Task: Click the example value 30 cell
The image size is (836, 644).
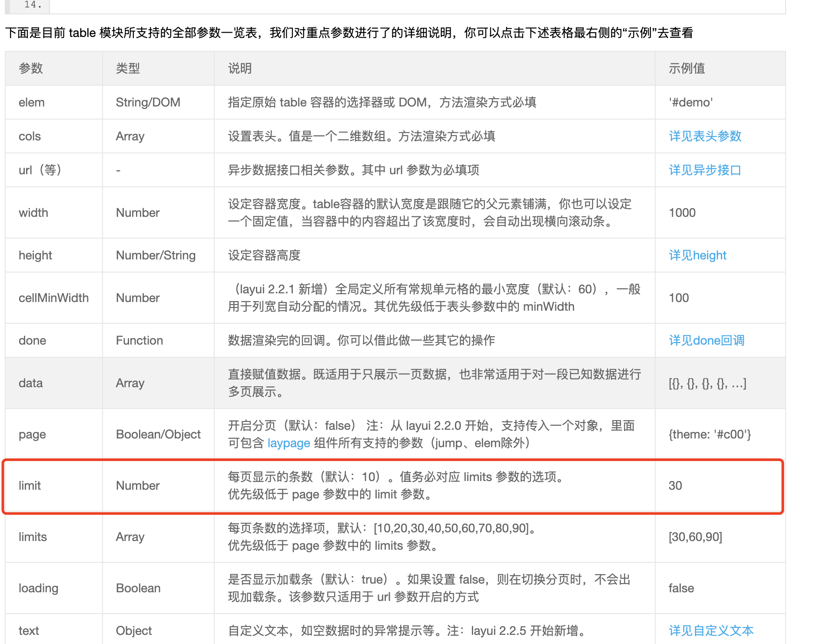Action: pyautogui.click(x=675, y=485)
